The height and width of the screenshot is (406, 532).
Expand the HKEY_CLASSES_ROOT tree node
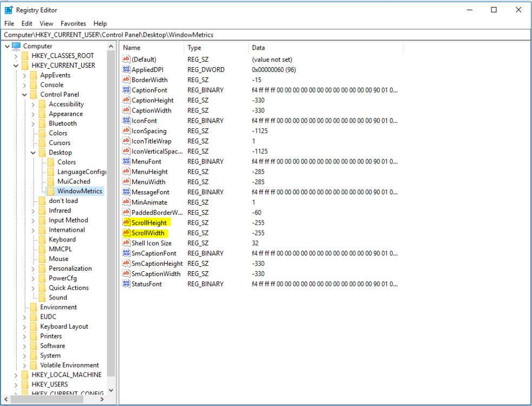tap(16, 56)
